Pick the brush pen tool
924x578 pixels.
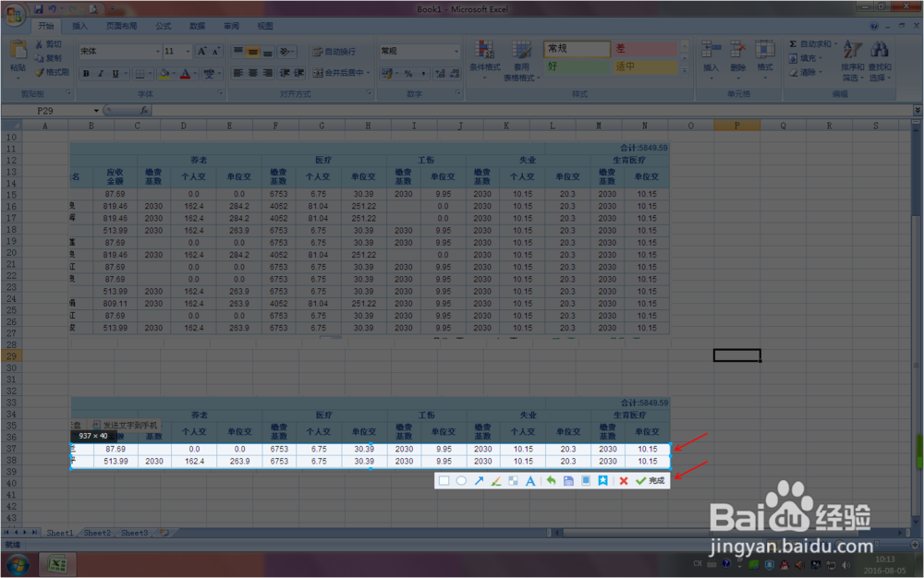pos(496,481)
